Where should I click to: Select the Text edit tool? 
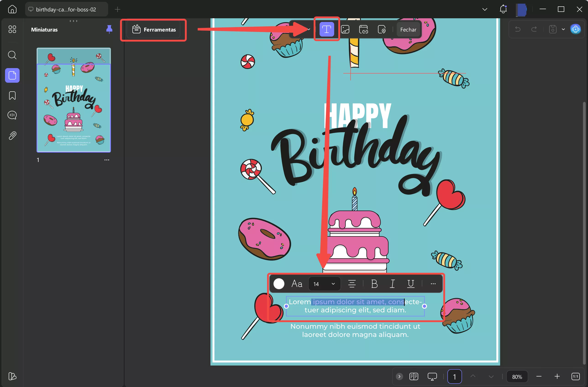click(x=326, y=29)
